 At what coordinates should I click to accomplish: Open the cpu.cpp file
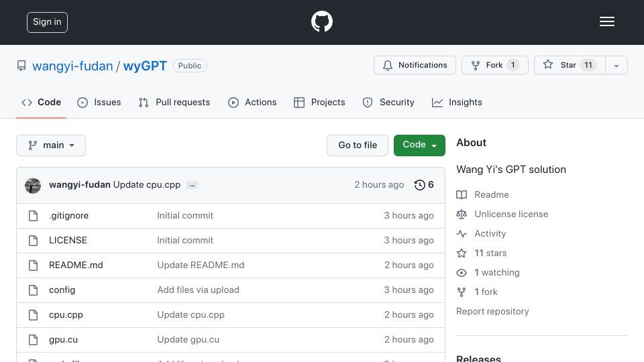pyautogui.click(x=66, y=315)
